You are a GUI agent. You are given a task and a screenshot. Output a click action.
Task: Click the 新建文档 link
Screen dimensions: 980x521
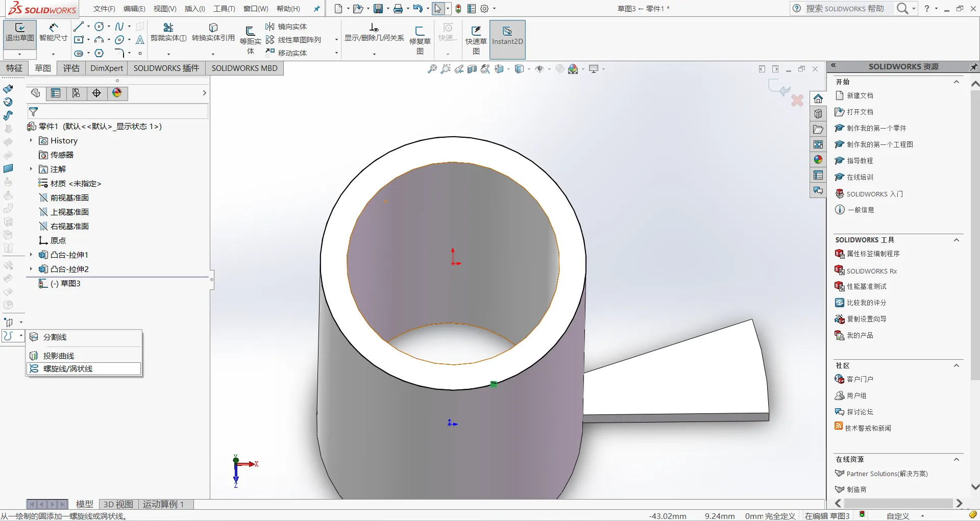[860, 95]
